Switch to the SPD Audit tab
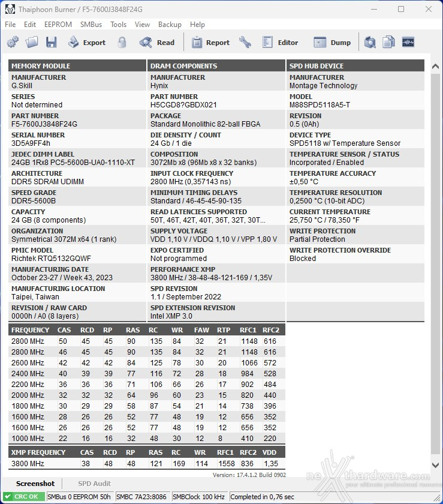This screenshot has width=443, height=504. [95, 484]
